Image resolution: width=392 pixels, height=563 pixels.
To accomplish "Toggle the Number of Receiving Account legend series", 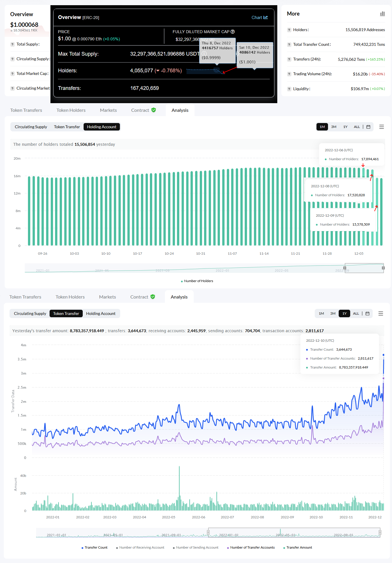I will pos(140,547).
